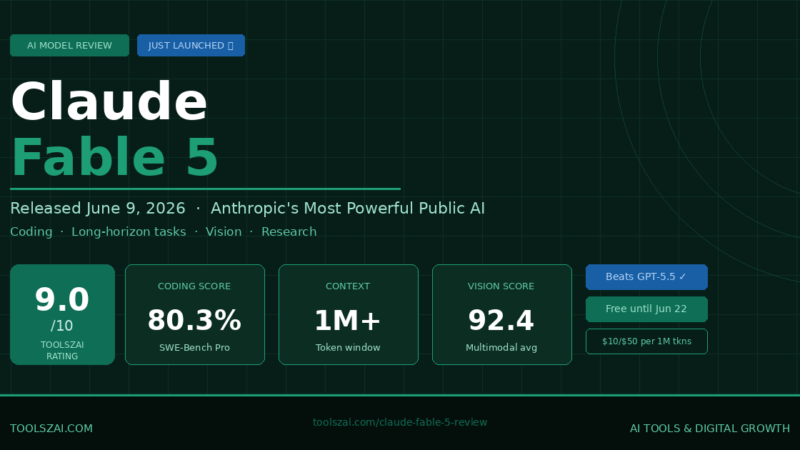Click the Token window label
Screen dimensions: 800x450
348,347
